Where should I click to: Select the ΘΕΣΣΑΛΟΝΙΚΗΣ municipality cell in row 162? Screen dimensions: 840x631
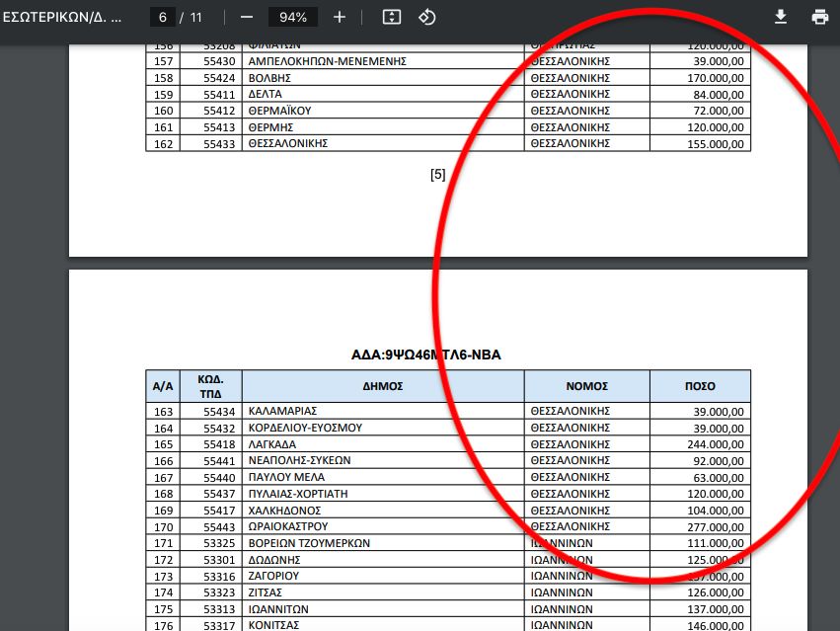287,143
